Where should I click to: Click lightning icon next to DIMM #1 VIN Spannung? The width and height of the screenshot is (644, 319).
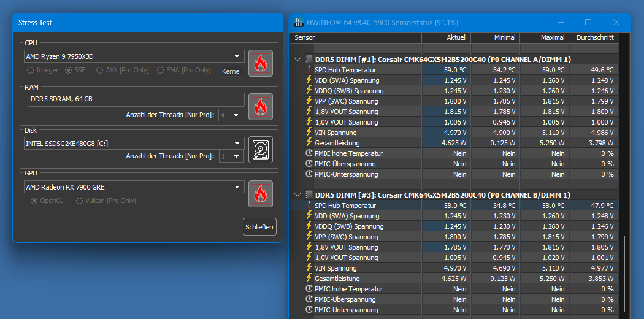click(309, 132)
